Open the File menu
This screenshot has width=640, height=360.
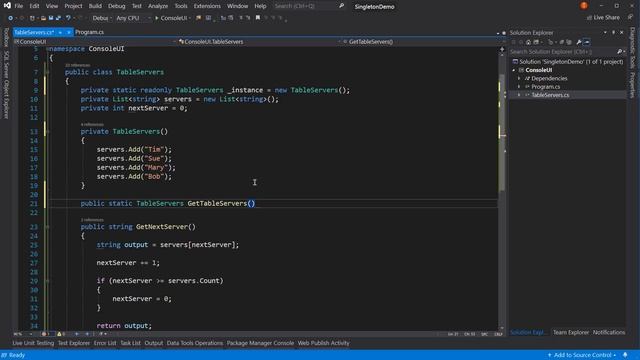[19, 6]
